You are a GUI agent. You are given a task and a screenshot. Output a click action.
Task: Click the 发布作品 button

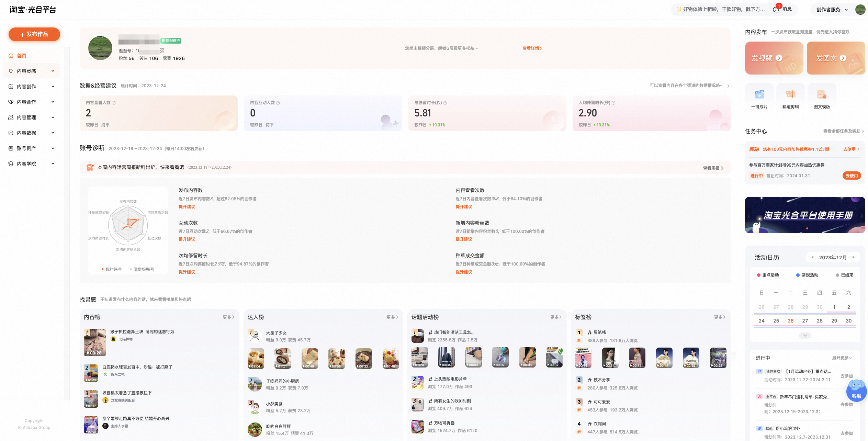[x=34, y=34]
